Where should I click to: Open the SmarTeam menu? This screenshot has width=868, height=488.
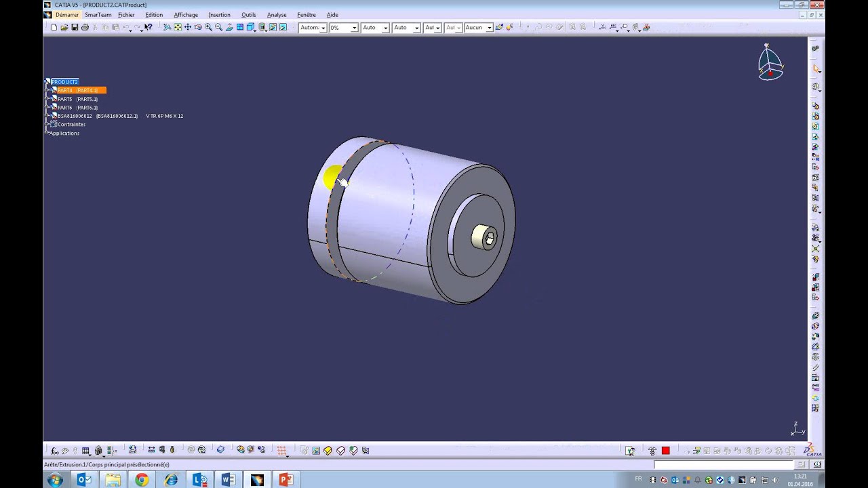click(98, 15)
